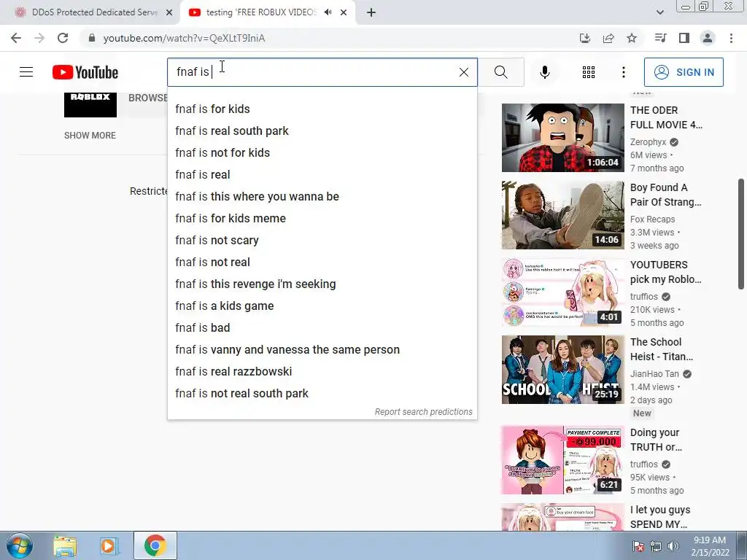Click 'Report search predictions' link

pos(424,412)
